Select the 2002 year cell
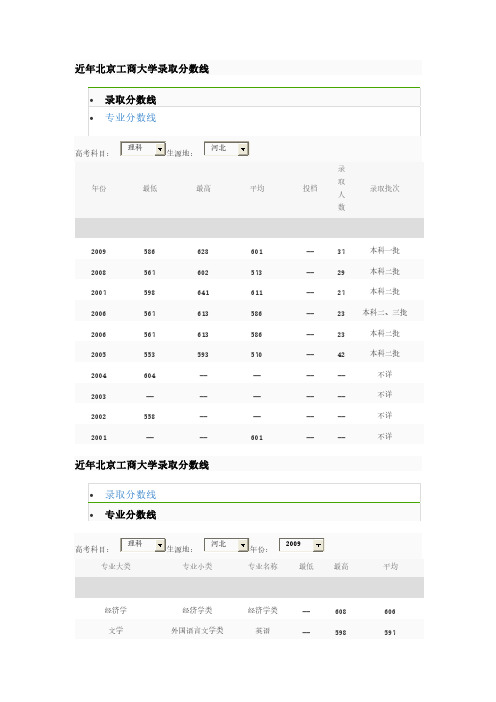 98,417
